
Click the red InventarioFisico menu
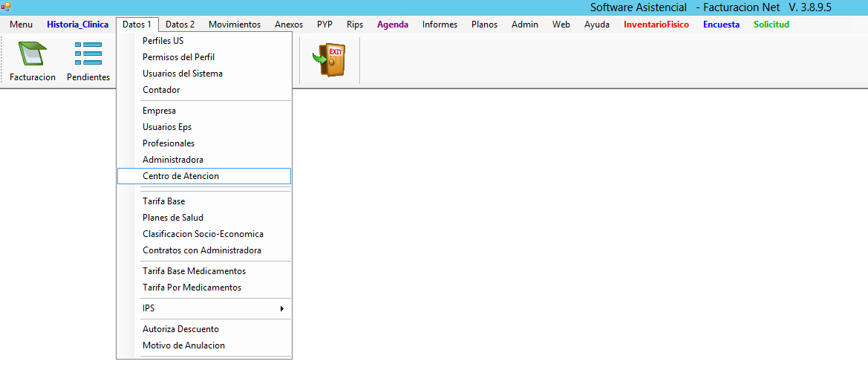pyautogui.click(x=656, y=25)
